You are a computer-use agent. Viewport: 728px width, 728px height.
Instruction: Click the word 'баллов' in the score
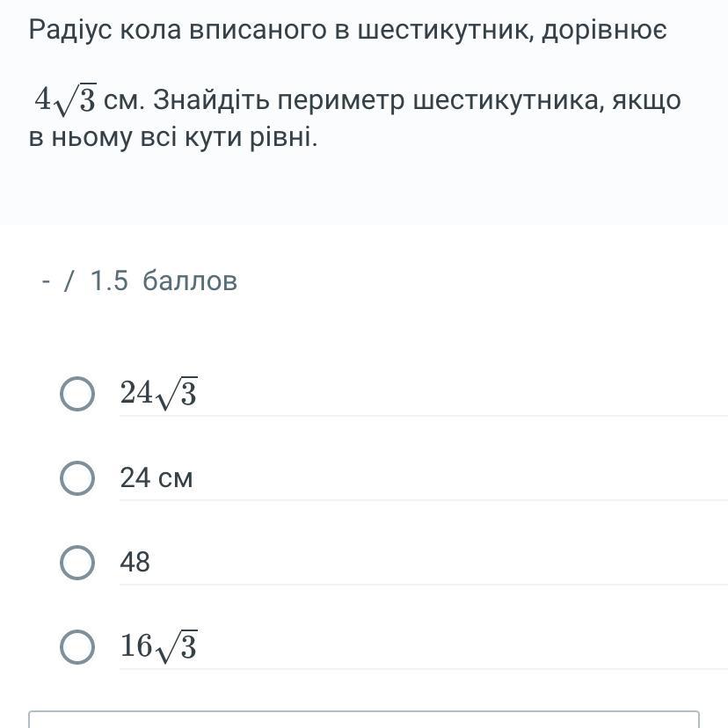click(x=190, y=280)
